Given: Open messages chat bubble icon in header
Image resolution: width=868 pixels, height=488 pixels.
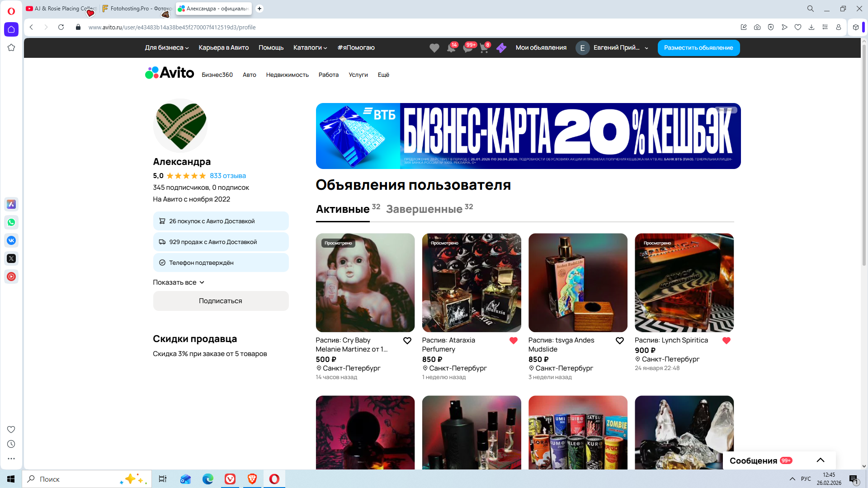Looking at the screenshot, I should [x=467, y=48].
